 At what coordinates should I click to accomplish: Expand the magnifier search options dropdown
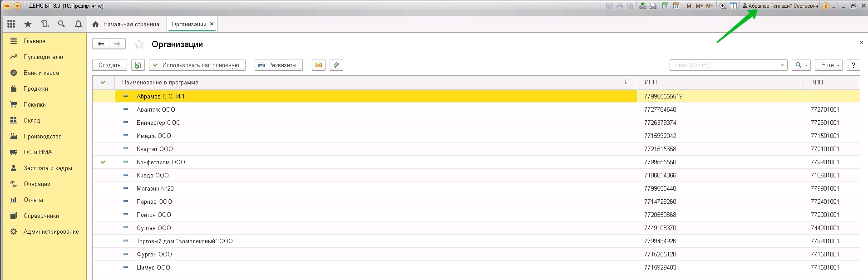click(801, 65)
